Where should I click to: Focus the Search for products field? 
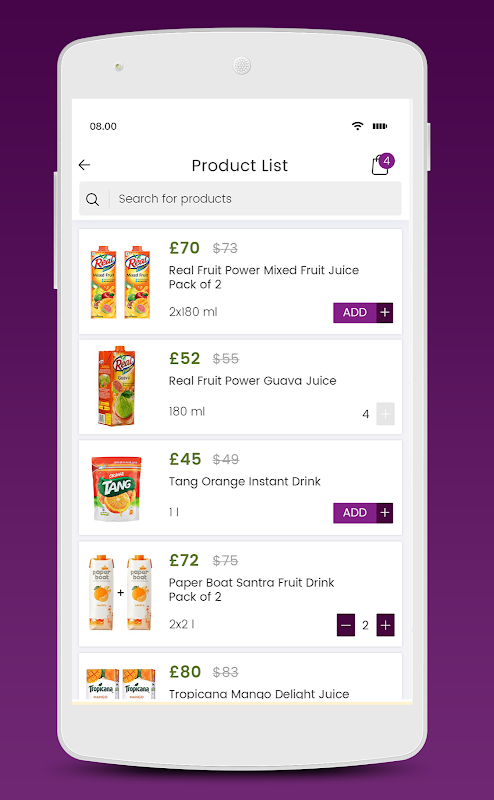click(240, 198)
